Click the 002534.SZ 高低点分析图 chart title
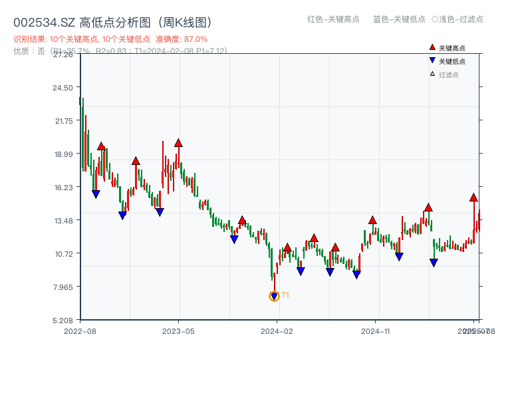The width and height of the screenshot is (532, 399). 113,23
